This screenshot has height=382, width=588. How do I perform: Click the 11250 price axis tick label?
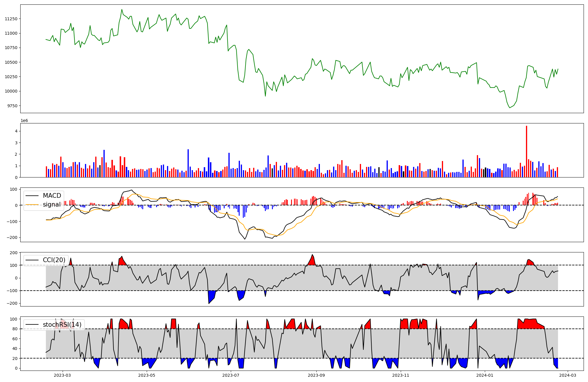tap(11, 19)
